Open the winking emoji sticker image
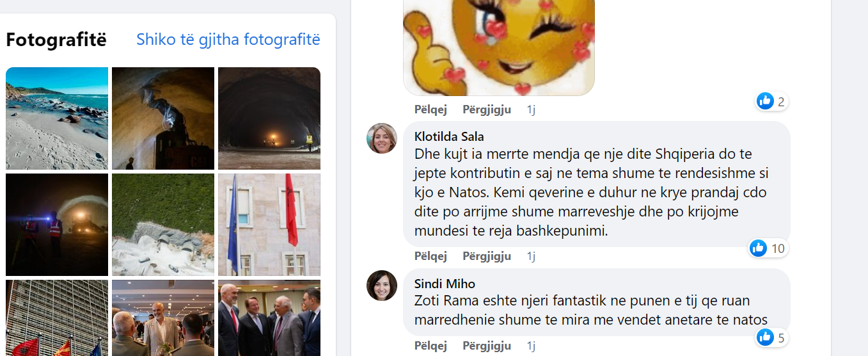868x356 pixels. (499, 47)
